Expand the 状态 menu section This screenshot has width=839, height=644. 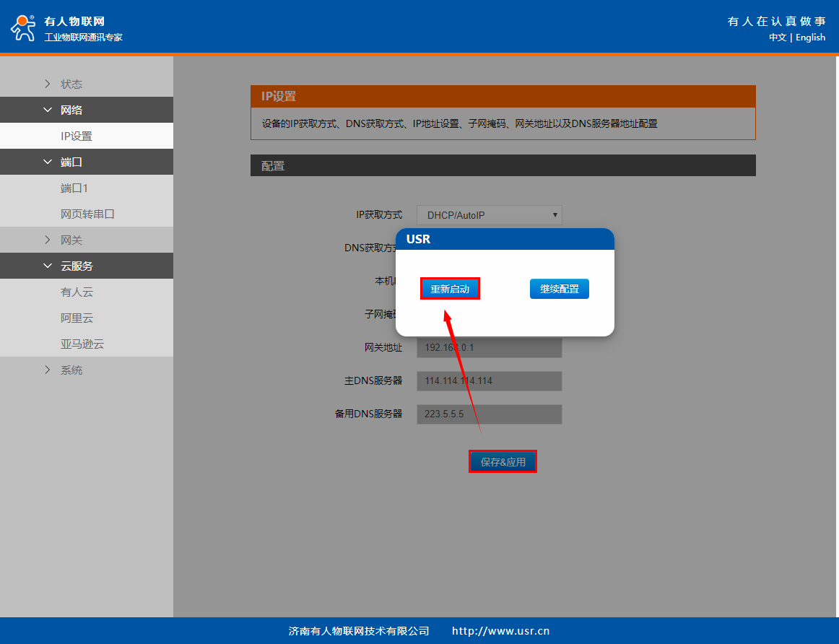click(x=71, y=84)
